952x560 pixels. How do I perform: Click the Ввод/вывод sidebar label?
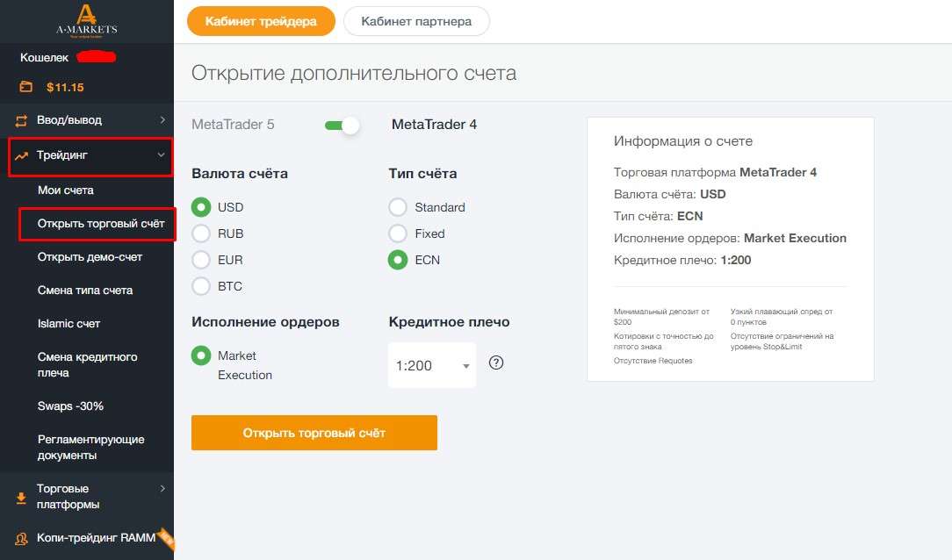pyautogui.click(x=69, y=120)
